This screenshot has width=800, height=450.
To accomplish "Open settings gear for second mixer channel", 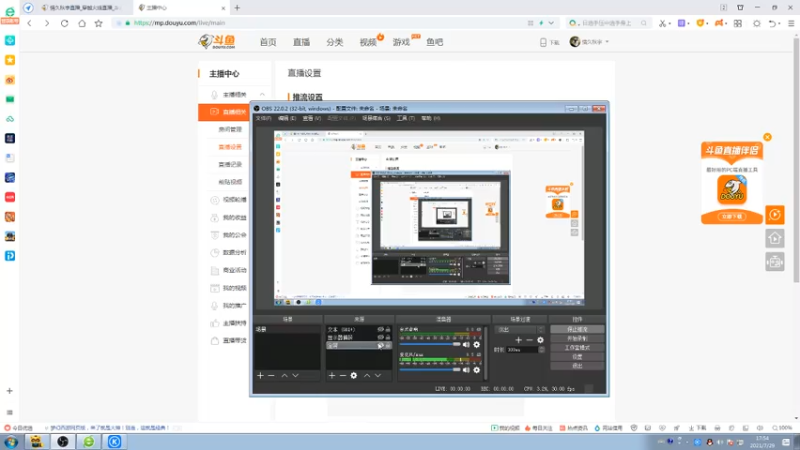I will tap(477, 370).
